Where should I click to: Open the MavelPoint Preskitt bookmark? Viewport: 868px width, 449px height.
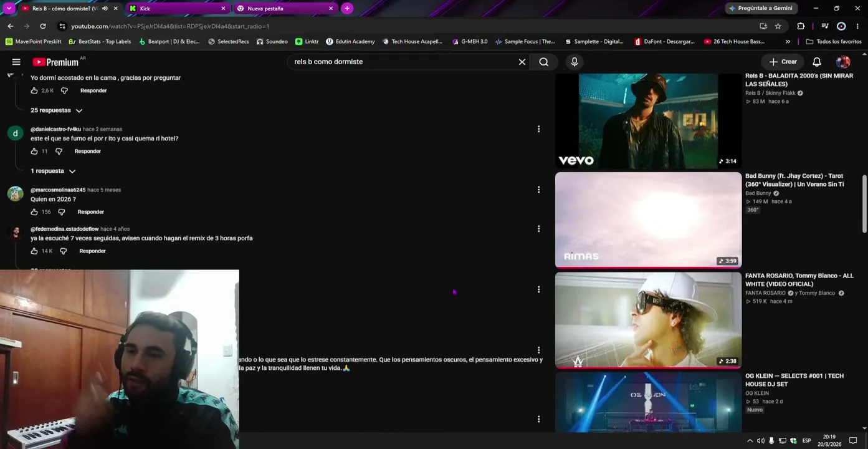tap(33, 42)
